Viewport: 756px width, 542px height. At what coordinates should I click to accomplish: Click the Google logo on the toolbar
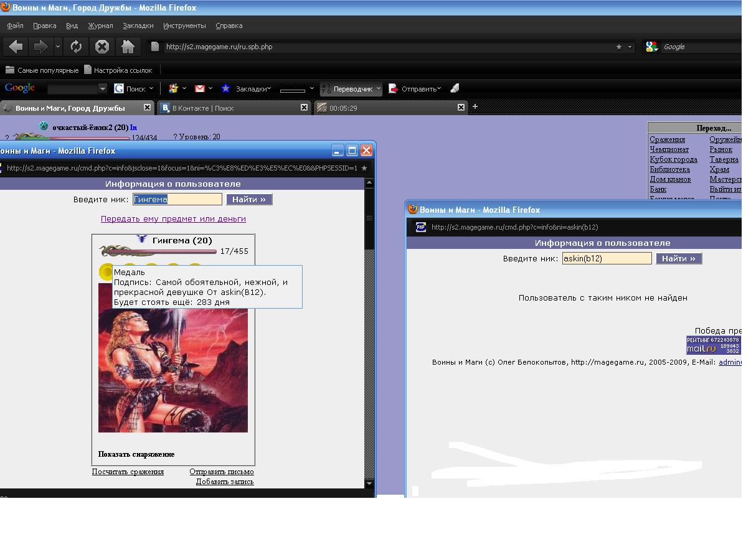(20, 88)
